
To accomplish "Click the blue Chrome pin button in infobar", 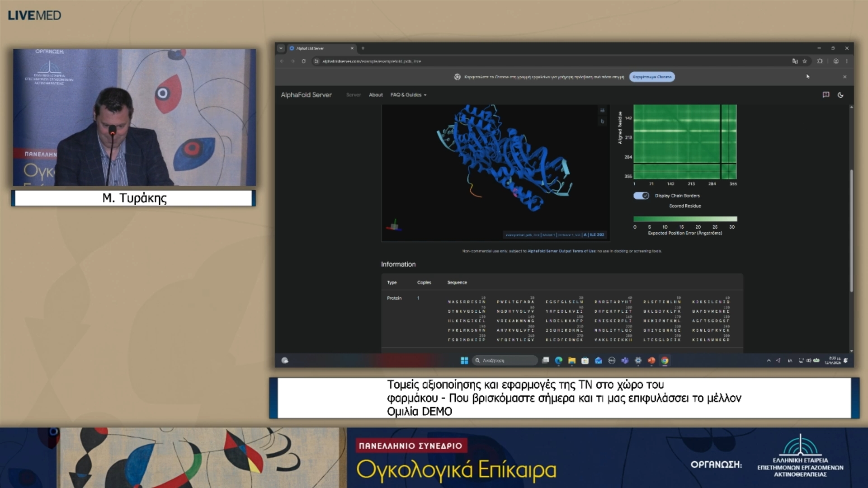I will click(652, 77).
